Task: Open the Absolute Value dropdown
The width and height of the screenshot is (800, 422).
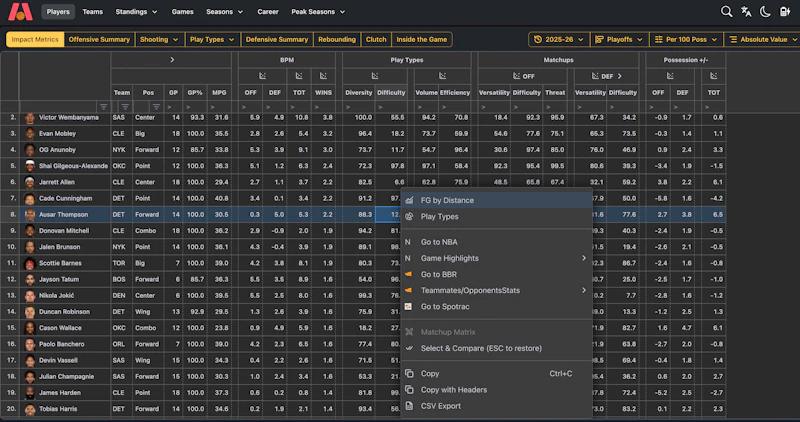Action: tap(764, 39)
